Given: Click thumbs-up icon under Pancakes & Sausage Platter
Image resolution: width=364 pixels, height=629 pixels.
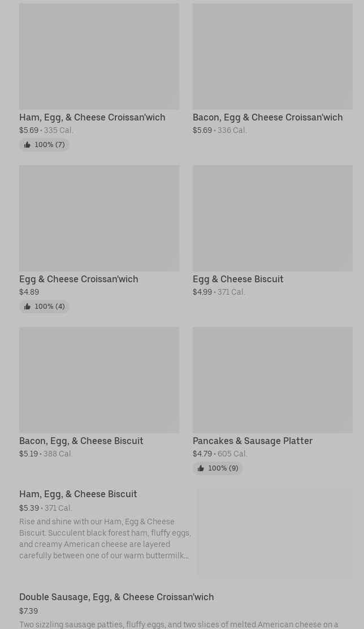Looking at the screenshot, I should point(201,468).
